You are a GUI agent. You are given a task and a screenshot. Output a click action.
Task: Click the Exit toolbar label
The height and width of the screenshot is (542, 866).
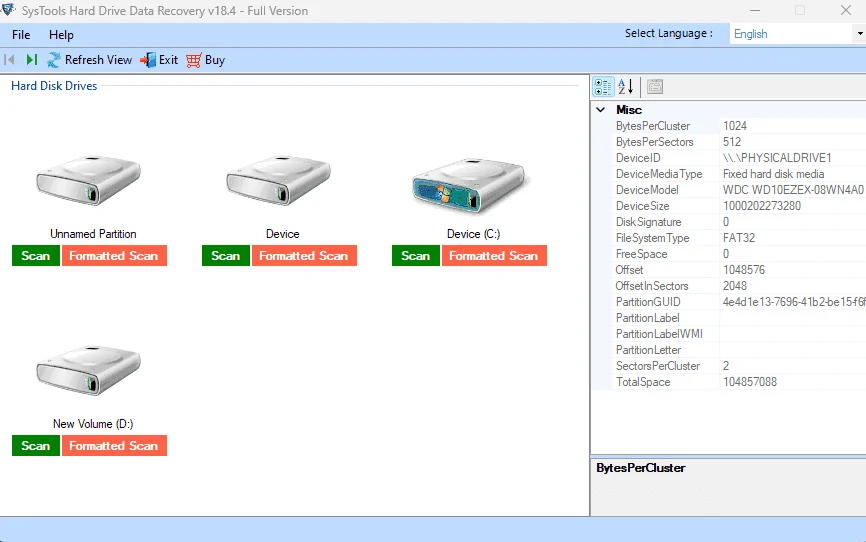click(168, 60)
